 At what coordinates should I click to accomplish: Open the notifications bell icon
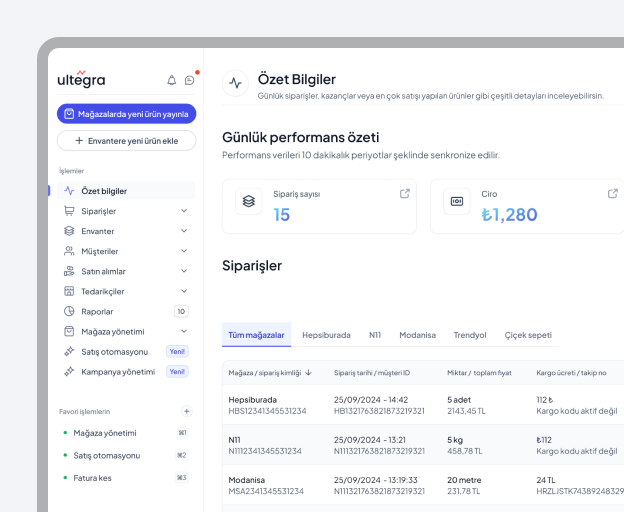(171, 80)
